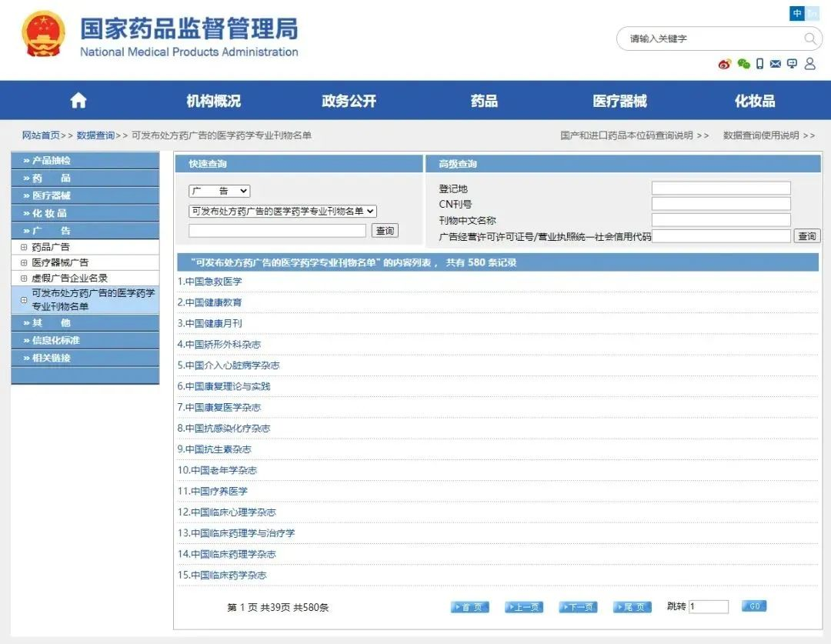Open 医疗器械 in top navigation bar
Screen dimensions: 831x644
[619, 101]
